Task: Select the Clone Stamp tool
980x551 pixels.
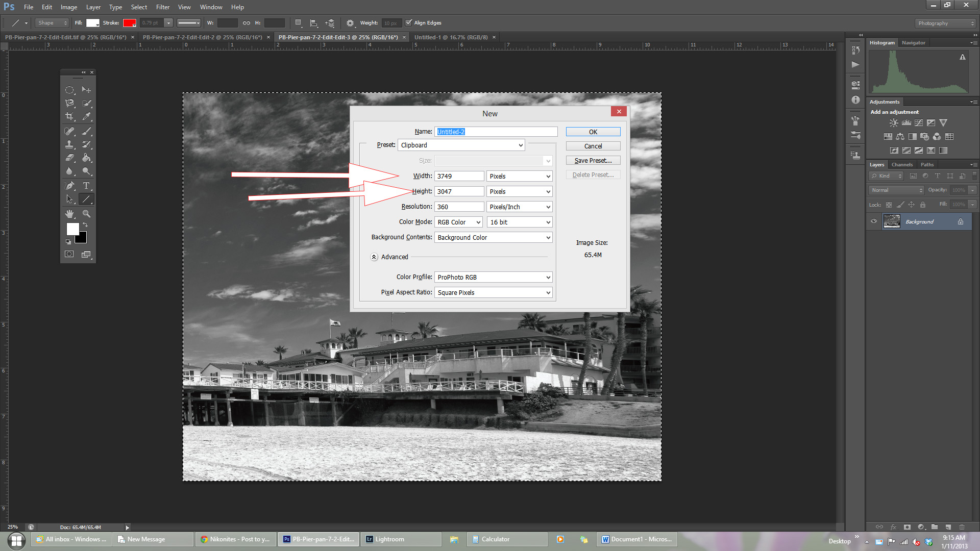Action: tap(69, 144)
